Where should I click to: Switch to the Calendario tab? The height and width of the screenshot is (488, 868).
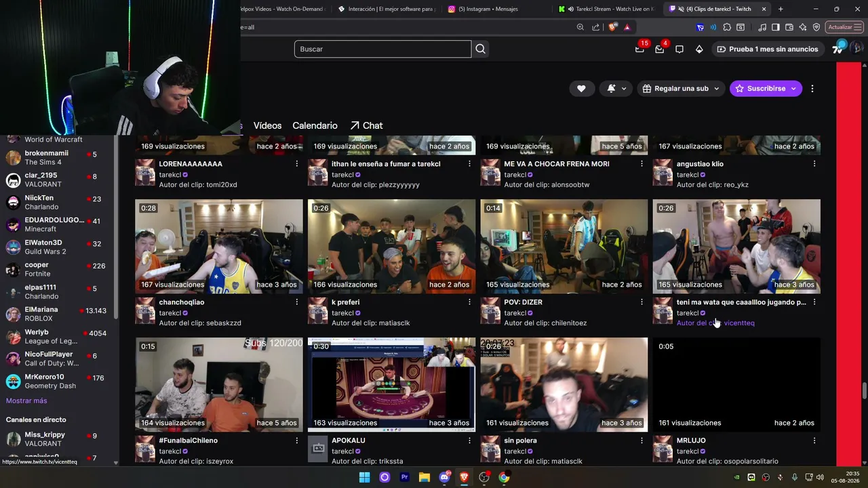pos(315,125)
